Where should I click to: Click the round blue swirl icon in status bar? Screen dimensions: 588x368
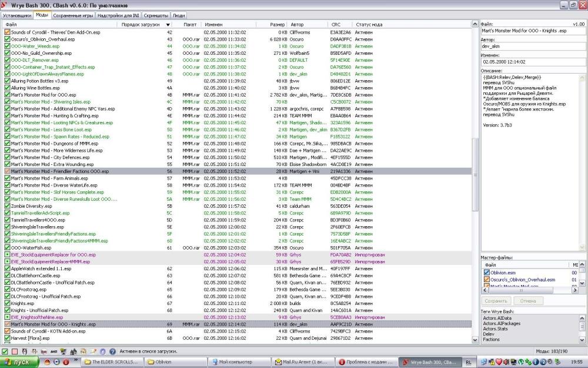click(103, 352)
